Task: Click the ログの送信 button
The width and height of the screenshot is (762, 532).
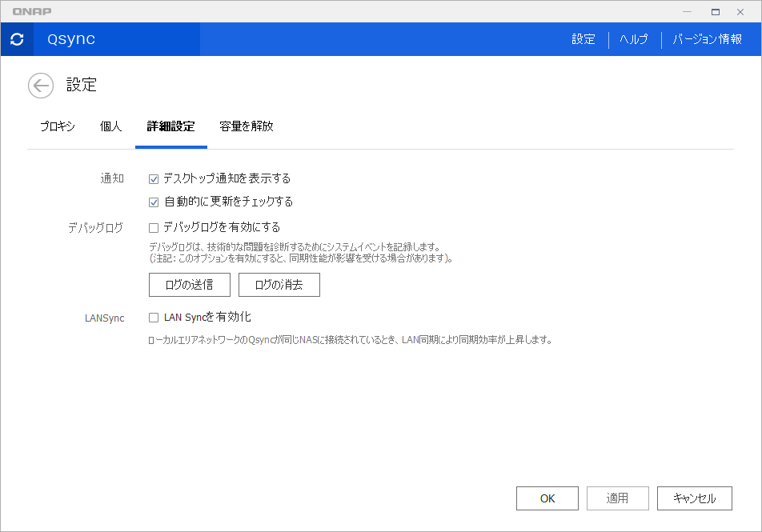Action: (x=190, y=285)
